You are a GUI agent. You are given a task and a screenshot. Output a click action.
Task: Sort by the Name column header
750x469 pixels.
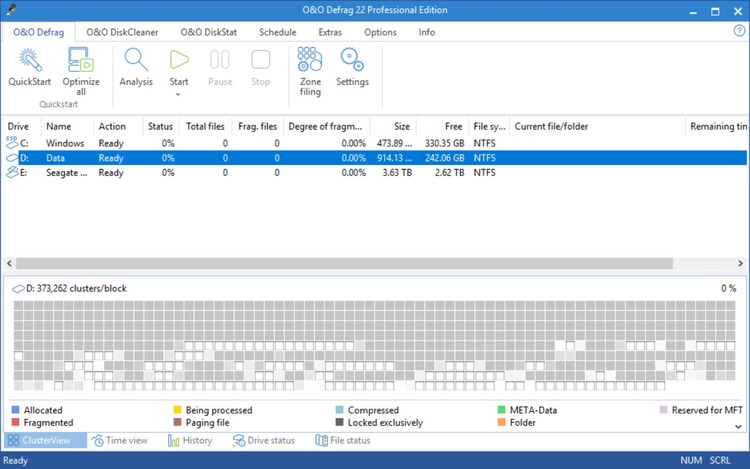coord(59,126)
